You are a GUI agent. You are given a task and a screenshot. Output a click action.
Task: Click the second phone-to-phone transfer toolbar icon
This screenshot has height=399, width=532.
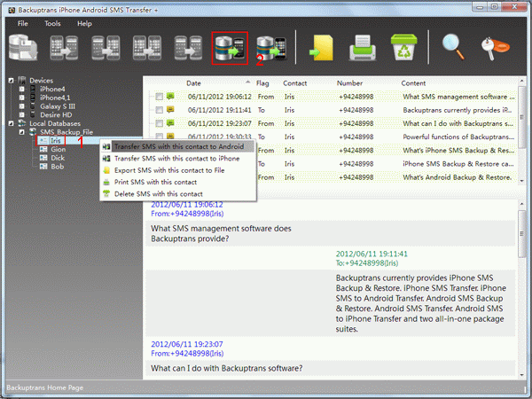[106, 48]
